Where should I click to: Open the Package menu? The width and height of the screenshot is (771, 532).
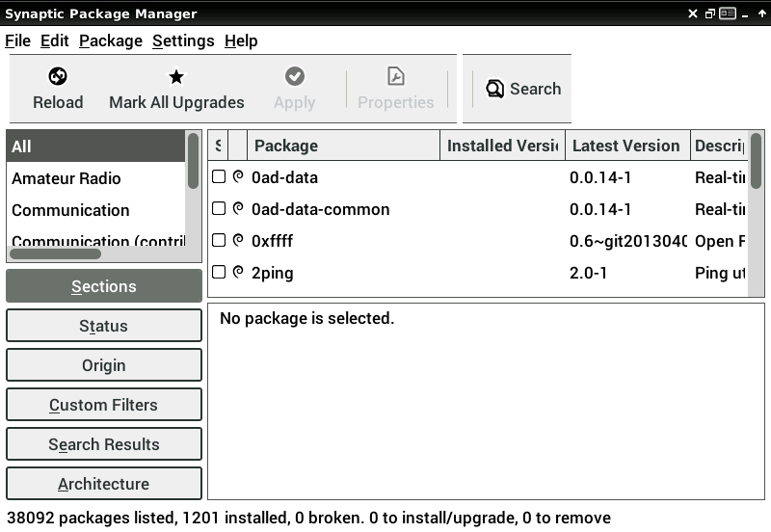(111, 40)
